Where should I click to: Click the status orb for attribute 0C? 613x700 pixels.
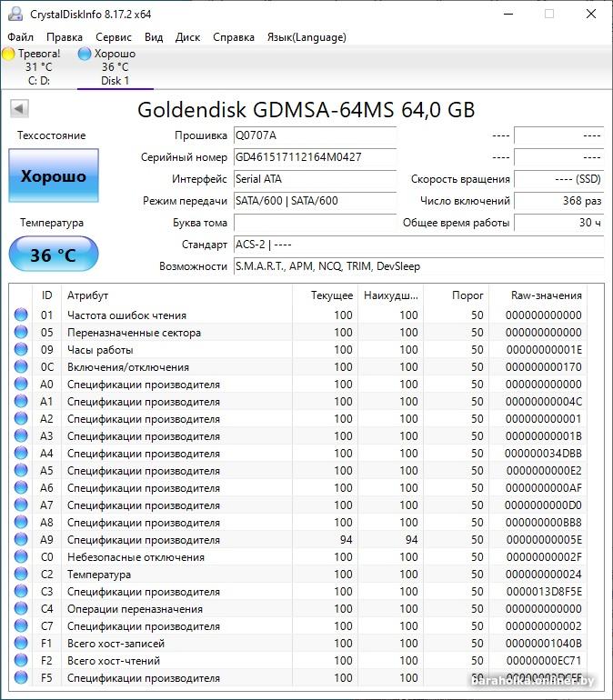pos(21,366)
